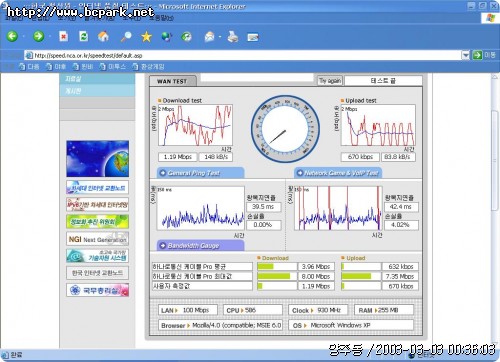Click the 3.96 Mbps download bar
This screenshot has height=362, width=500.
(277, 267)
